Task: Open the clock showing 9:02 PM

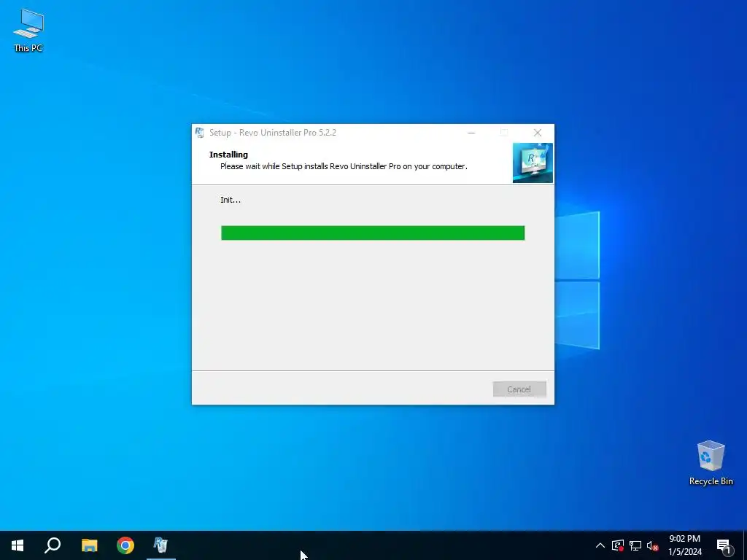Action: (684, 545)
